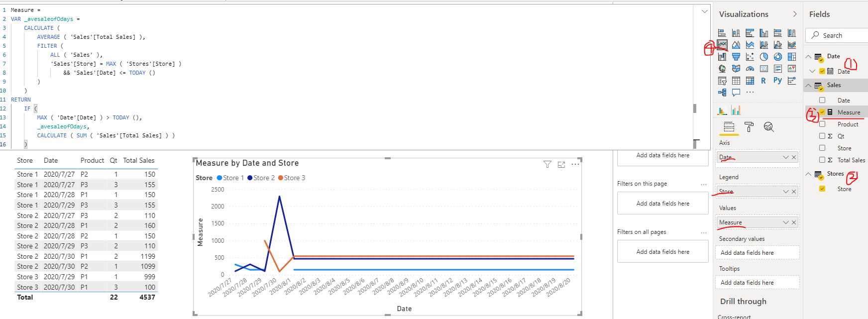Viewport: 868px width, 319px height.
Task: Add a Python (Py) visual
Action: pyautogui.click(x=778, y=80)
